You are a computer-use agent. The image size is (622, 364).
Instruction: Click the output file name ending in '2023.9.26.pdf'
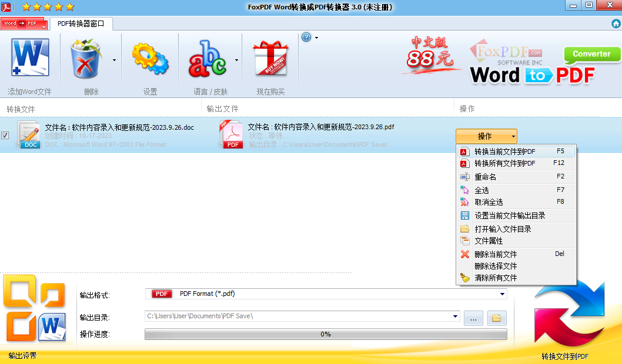321,127
